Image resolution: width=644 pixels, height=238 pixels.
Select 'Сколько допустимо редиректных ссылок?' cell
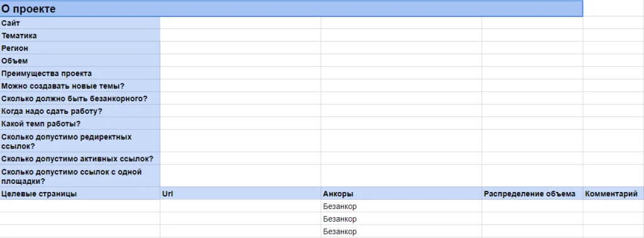coord(80,141)
